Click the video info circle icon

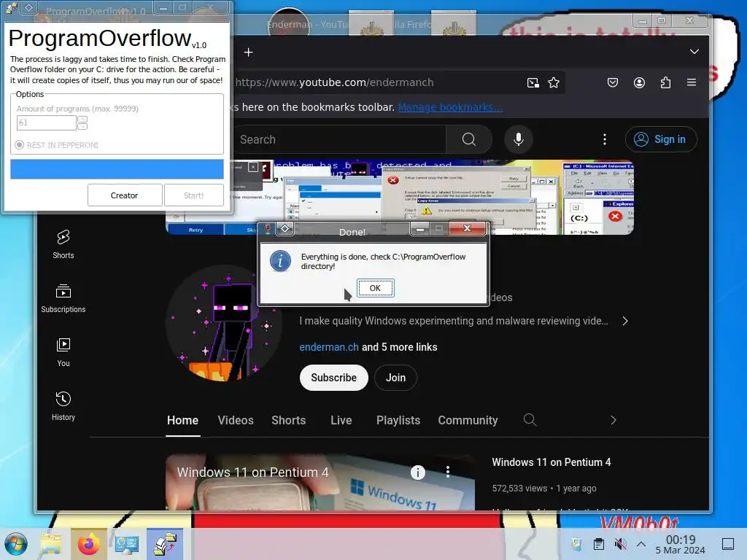pyautogui.click(x=418, y=472)
